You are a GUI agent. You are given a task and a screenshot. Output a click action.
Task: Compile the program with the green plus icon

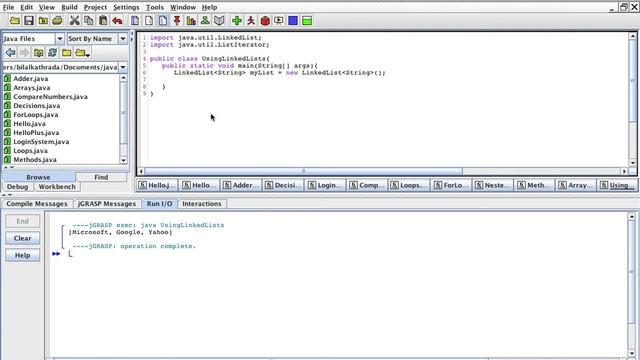[x=237, y=20]
